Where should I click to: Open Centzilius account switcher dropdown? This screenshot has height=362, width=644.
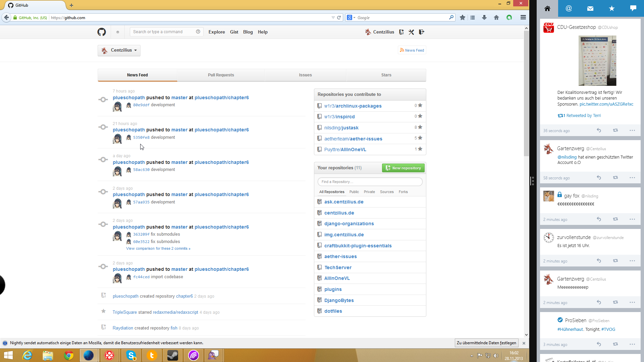click(x=119, y=50)
